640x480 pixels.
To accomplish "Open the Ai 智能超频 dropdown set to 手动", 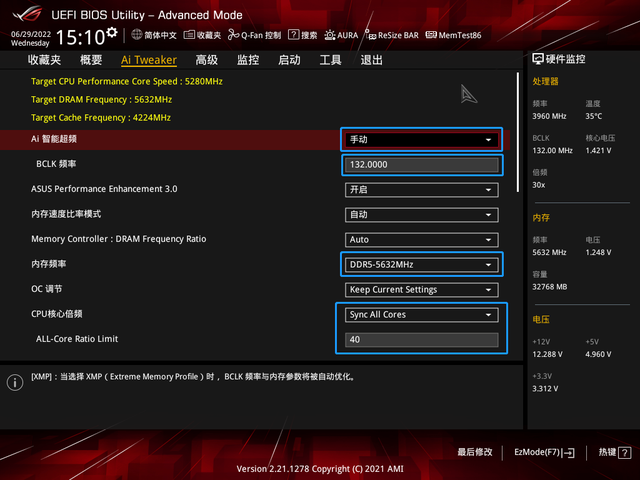I will coord(422,140).
